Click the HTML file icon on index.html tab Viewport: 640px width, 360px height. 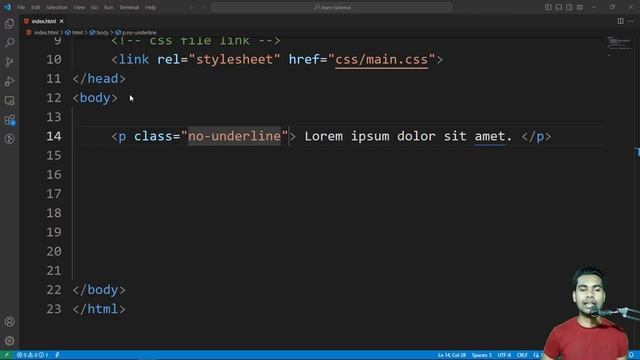(27, 21)
